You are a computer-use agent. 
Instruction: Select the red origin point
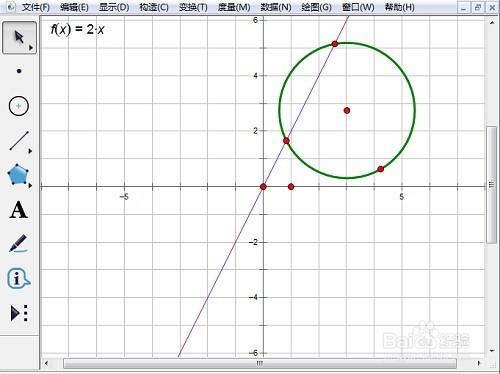tap(263, 187)
